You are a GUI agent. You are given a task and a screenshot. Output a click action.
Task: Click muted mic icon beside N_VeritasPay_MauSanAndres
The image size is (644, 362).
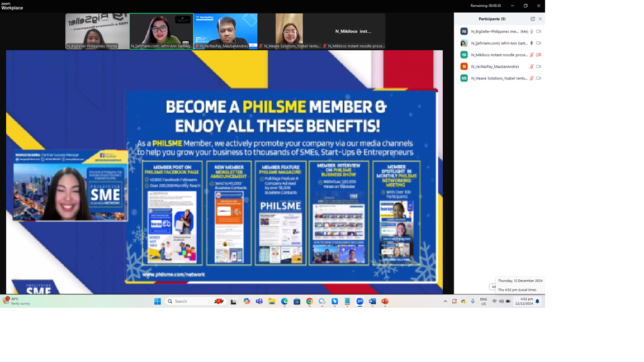532,66
